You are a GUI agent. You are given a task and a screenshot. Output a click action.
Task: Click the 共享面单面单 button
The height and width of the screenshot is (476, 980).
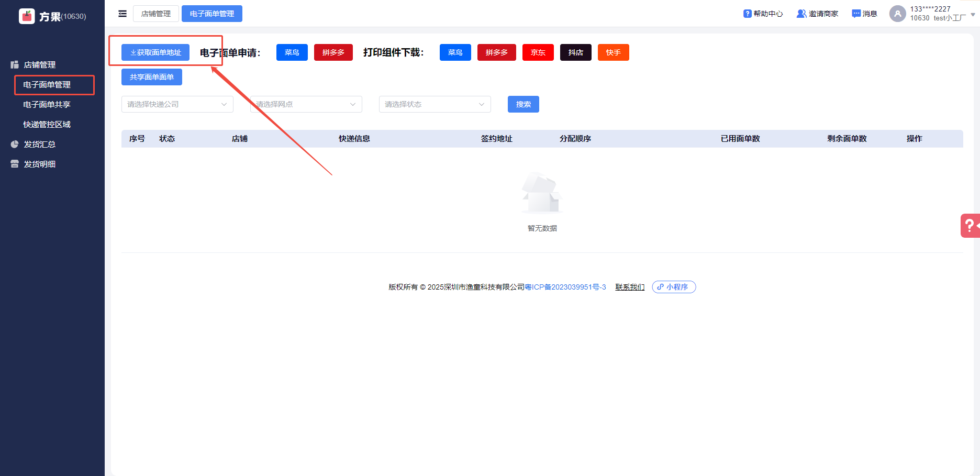[152, 77]
